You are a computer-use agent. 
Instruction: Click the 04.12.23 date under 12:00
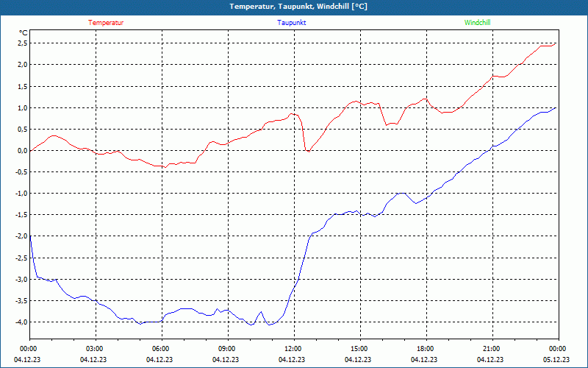[x=292, y=360]
